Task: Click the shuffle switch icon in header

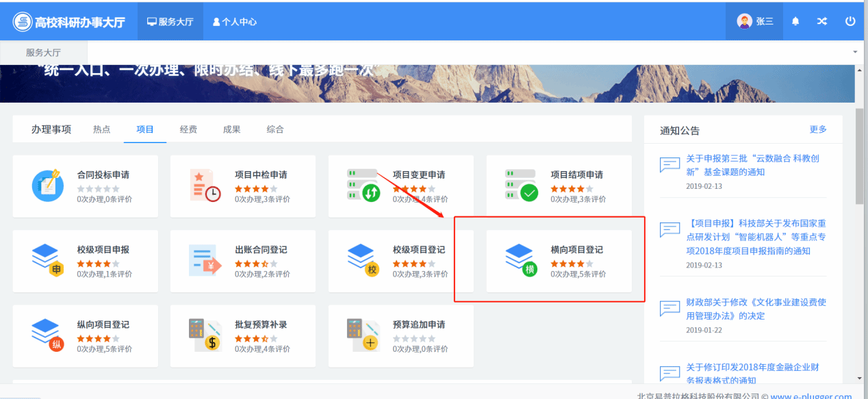Action: click(x=822, y=21)
